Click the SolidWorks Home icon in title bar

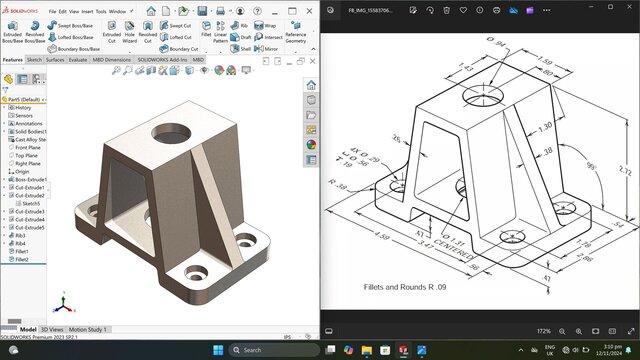click(151, 11)
